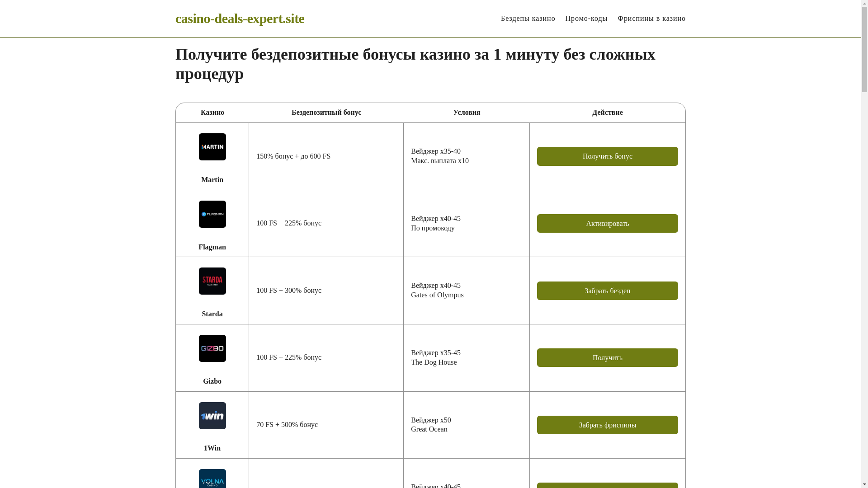Open the Бездепы казино menu item
This screenshot has height=488, width=868.
pyautogui.click(x=528, y=19)
